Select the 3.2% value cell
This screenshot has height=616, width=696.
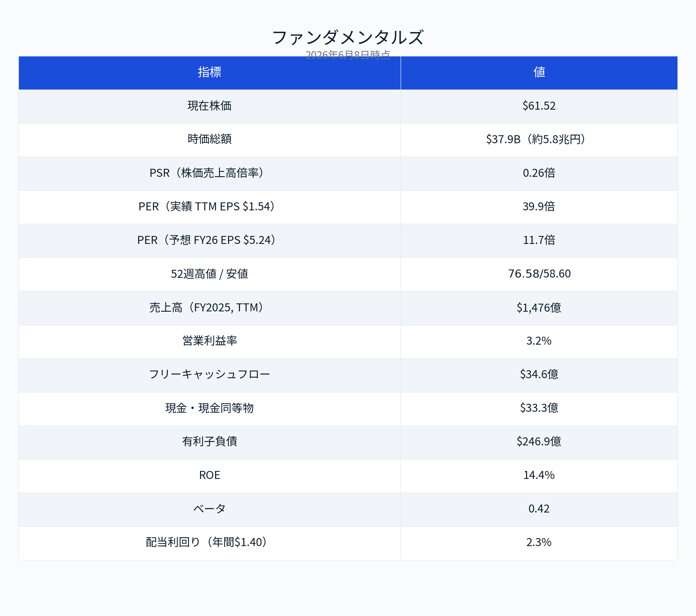click(x=539, y=341)
